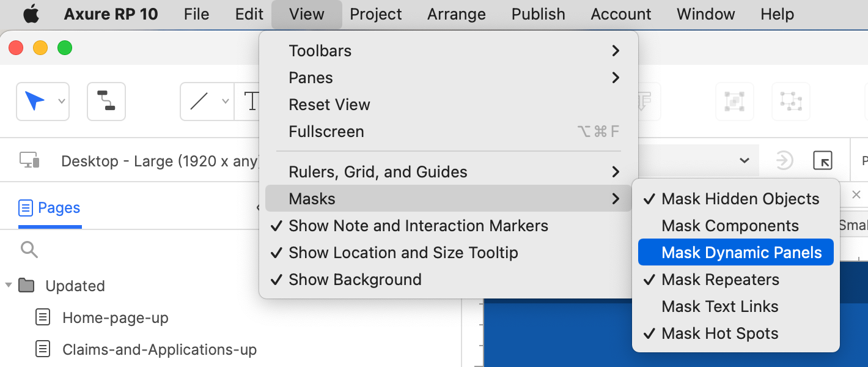Click the group objects icon
The image size is (868, 367).
tap(734, 101)
